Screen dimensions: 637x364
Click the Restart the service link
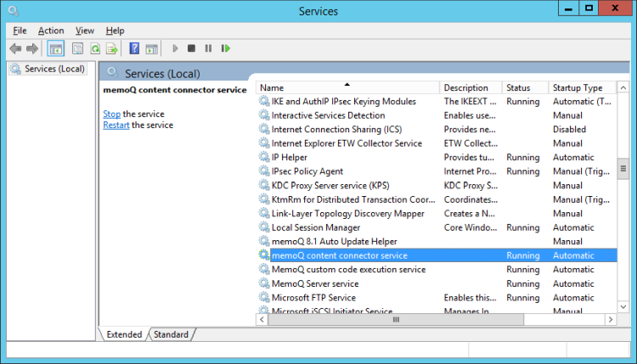(x=116, y=125)
